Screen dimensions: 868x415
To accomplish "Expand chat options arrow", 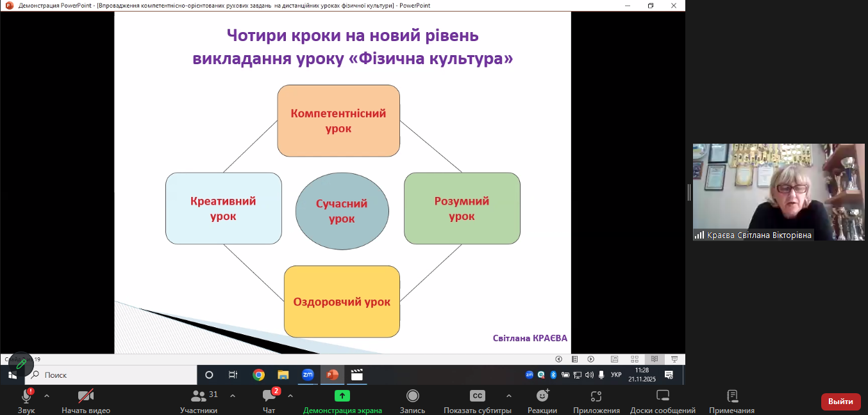I will tap(290, 396).
